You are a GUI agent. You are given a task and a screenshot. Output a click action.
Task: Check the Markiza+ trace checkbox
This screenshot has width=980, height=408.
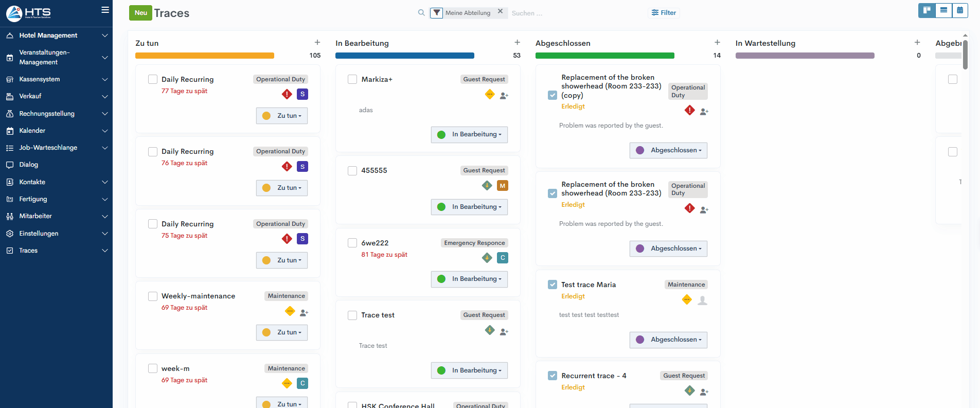[352, 79]
